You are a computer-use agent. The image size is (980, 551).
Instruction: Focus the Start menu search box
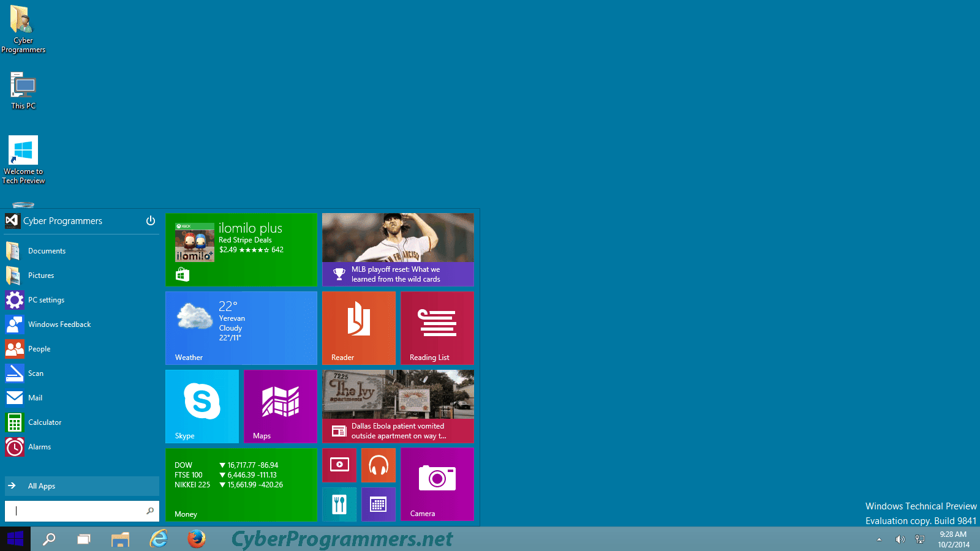click(81, 511)
